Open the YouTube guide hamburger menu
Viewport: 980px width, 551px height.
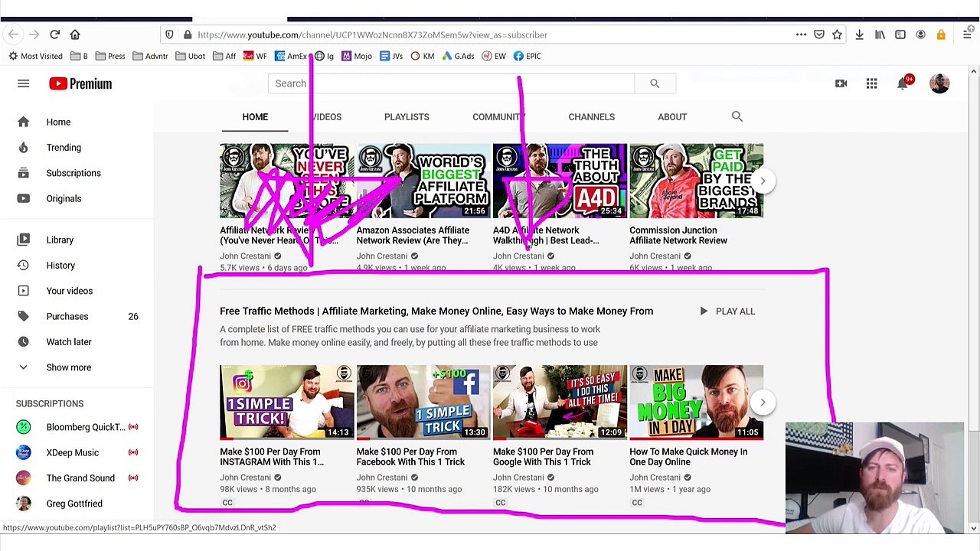[x=23, y=83]
